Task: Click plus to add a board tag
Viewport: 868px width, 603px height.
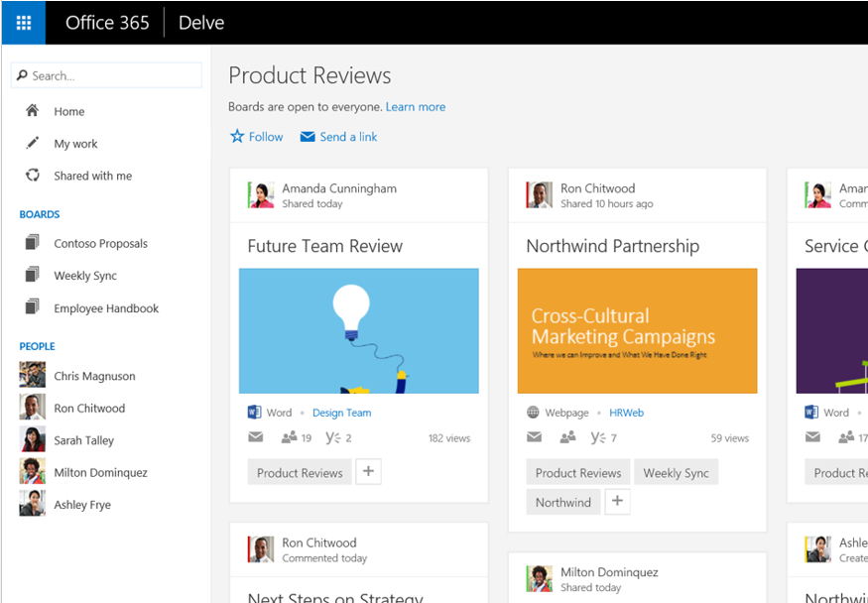Action: point(368,472)
